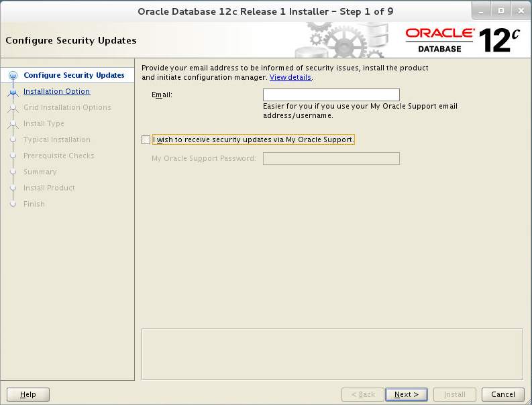This screenshot has width=532, height=405.
Task: Click the disabled Back button
Action: point(363,394)
